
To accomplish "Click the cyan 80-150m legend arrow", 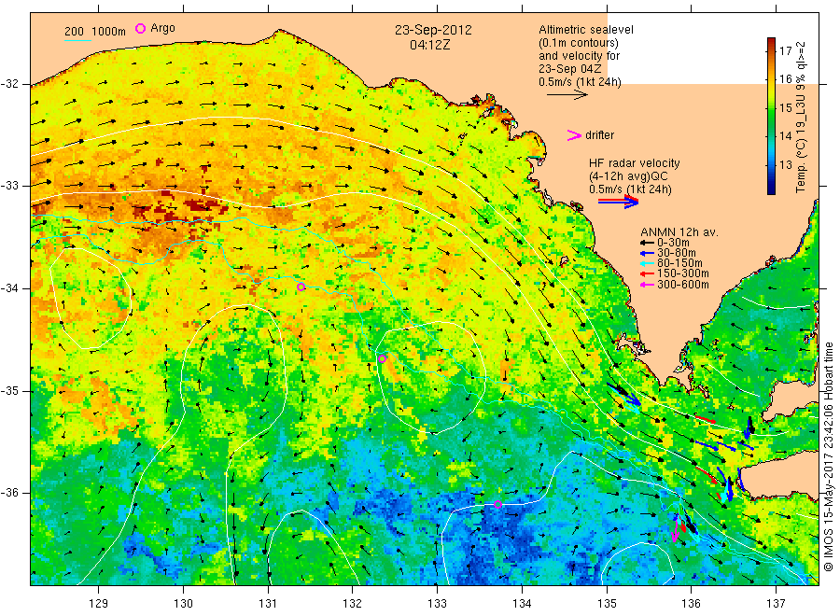I will coord(647,263).
